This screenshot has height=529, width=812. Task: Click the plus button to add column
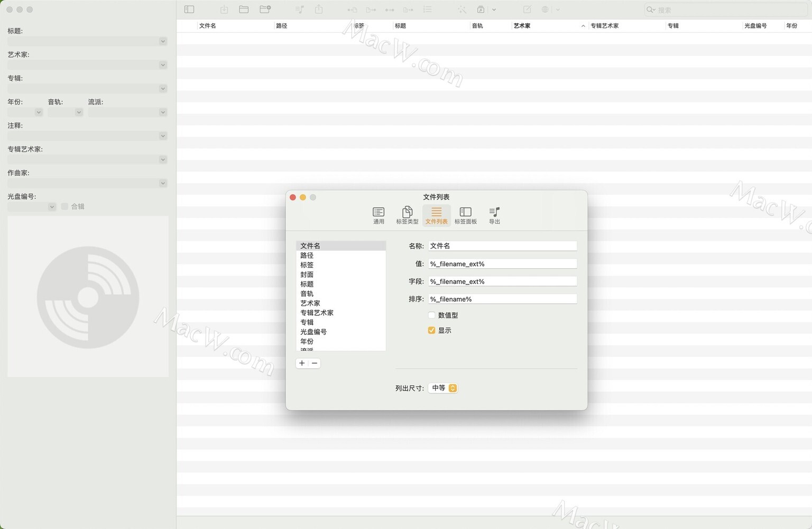302,363
